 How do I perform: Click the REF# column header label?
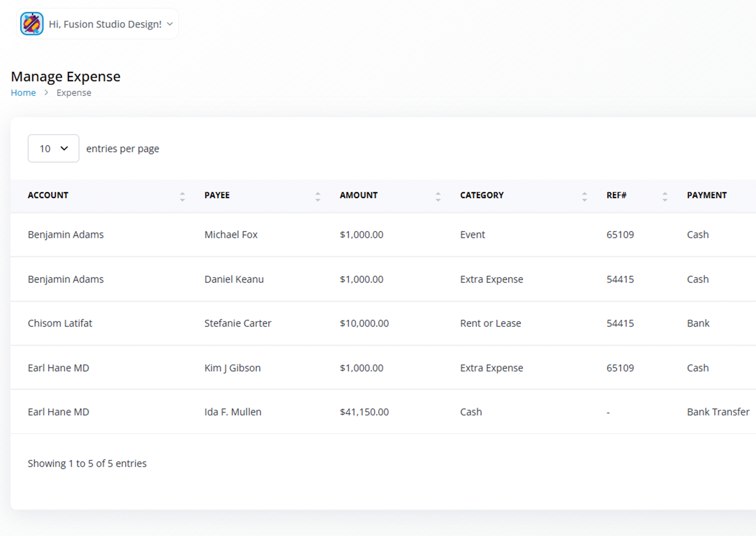click(x=616, y=195)
